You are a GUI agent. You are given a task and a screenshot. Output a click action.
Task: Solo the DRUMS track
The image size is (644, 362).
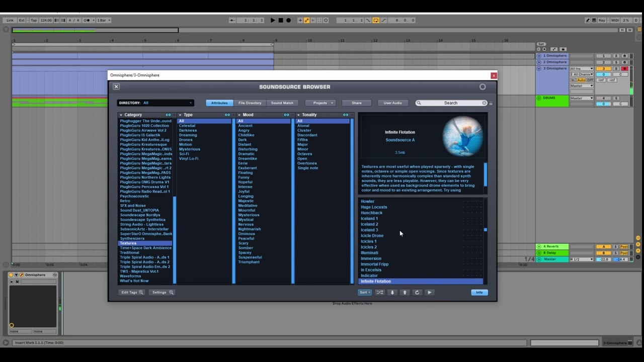[x=616, y=98]
